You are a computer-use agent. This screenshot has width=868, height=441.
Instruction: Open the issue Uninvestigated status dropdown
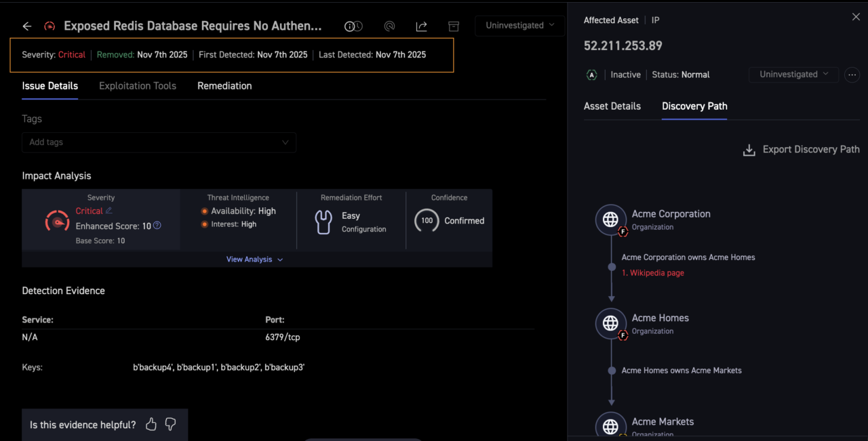pos(519,26)
